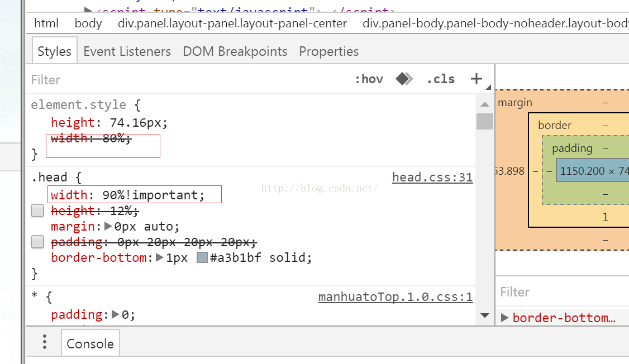Click the padding label in box model

572,149
